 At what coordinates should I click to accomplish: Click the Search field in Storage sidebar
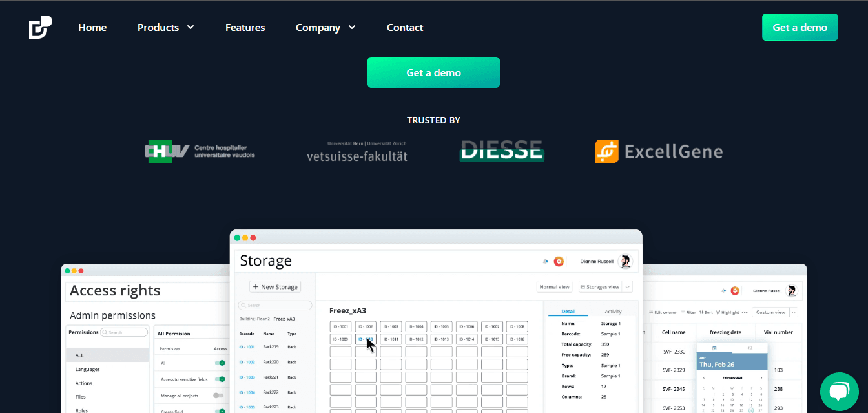click(x=276, y=305)
